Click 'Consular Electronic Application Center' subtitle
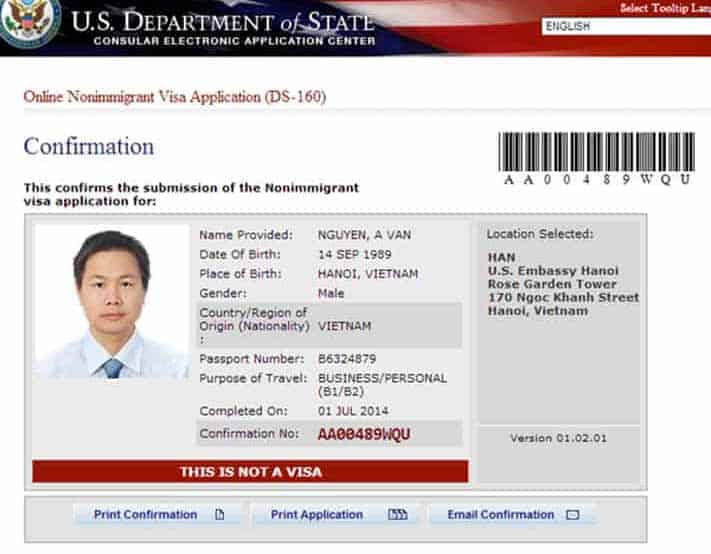Screen dimensions: 711x554 point(234,41)
